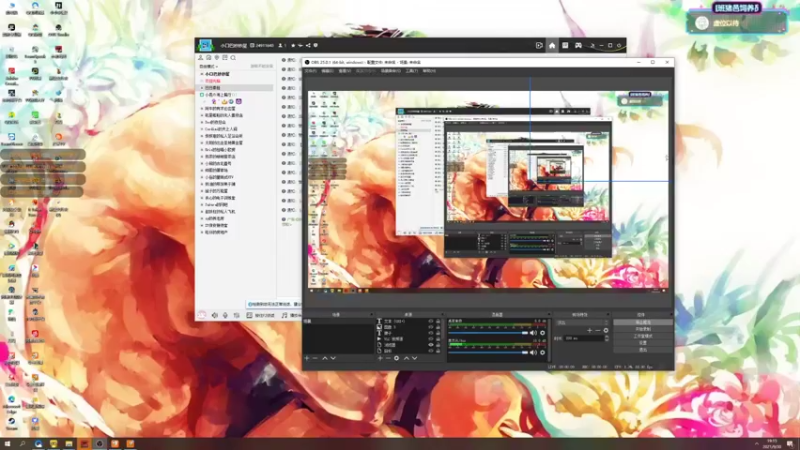Open the gamepad icon in chat app header
800x450 pixels.
pos(578,45)
